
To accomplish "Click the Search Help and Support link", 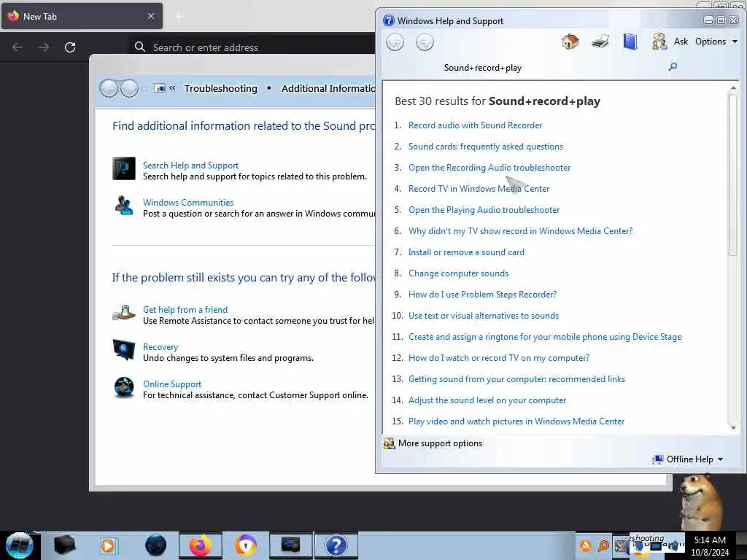I will click(190, 166).
